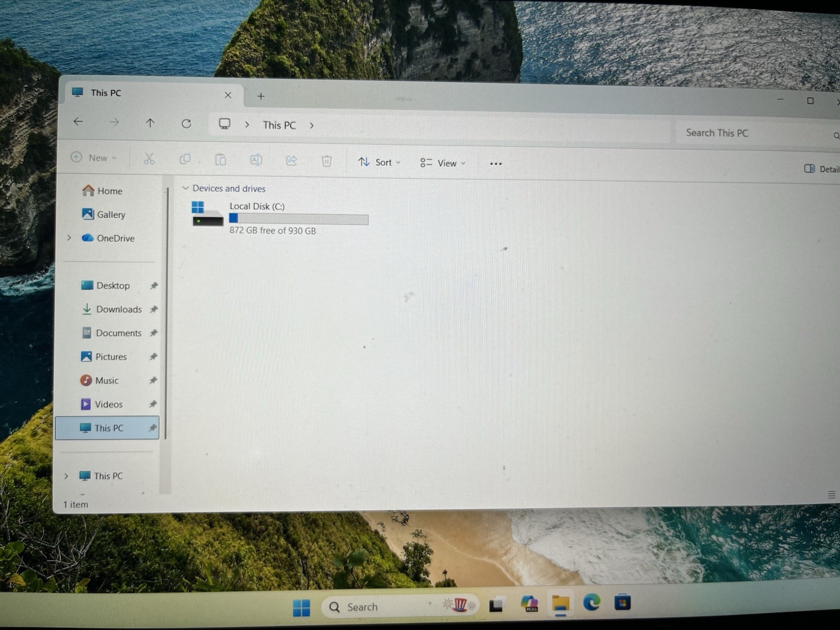Click the navigation pane scrollbar
The height and width of the screenshot is (630, 840).
pyautogui.click(x=166, y=312)
